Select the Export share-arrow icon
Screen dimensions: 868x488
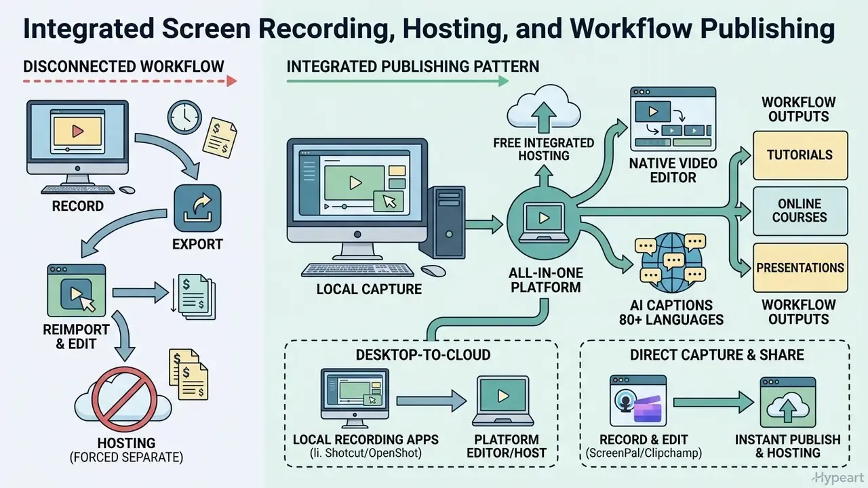click(x=197, y=208)
